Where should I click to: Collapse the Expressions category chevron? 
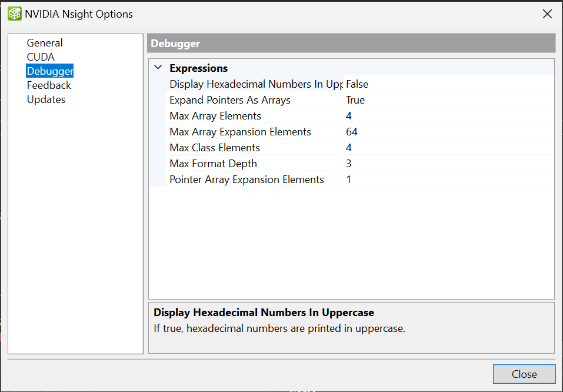pos(158,68)
